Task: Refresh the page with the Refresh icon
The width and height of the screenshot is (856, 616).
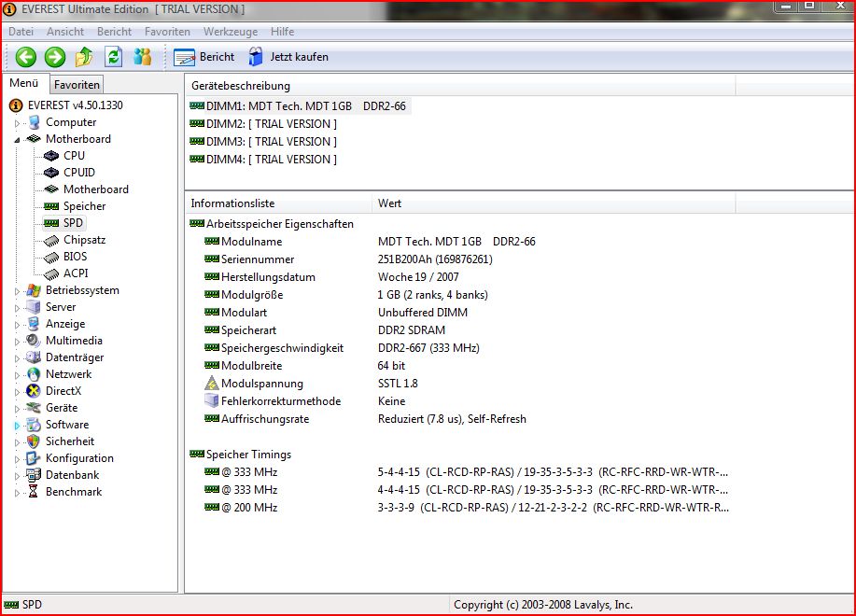Action: (x=114, y=57)
